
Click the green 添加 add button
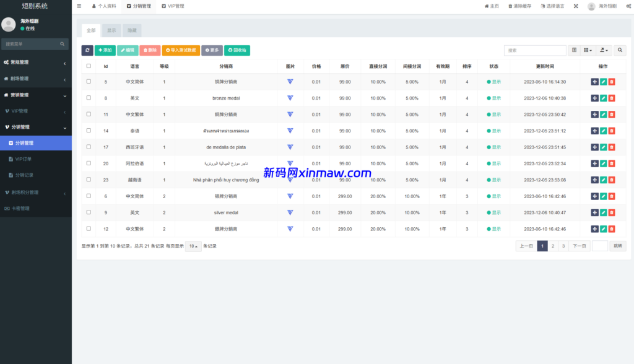tap(105, 50)
